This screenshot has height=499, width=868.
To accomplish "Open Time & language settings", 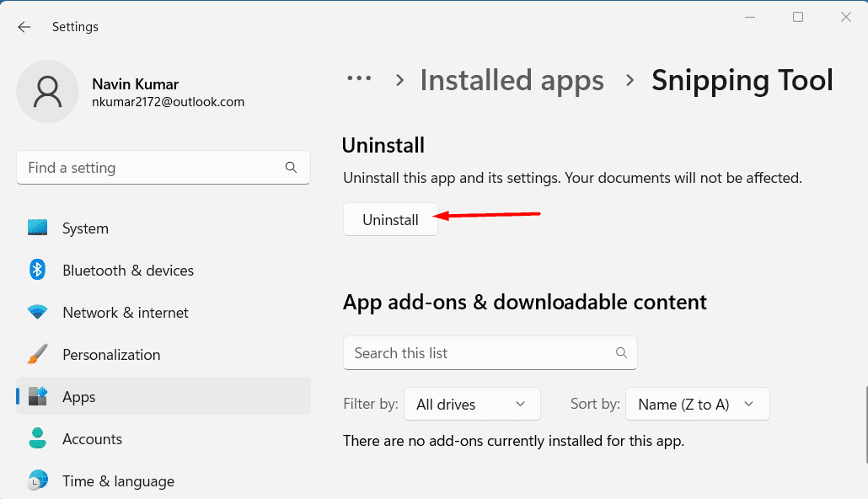I will click(x=163, y=480).
